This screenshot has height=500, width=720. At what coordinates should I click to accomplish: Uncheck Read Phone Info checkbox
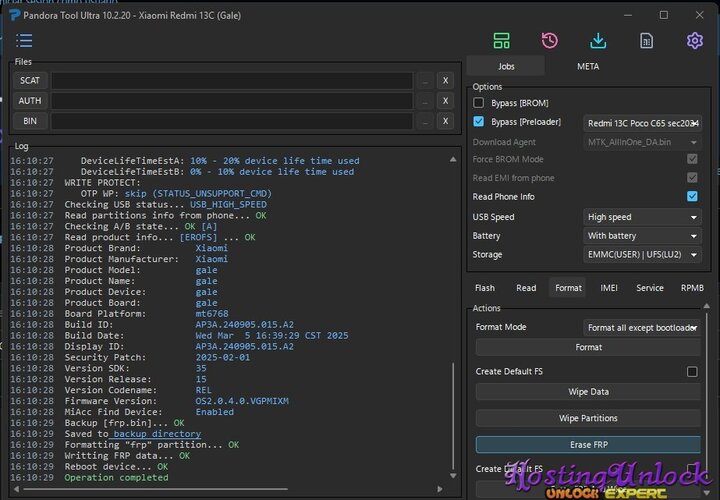pos(692,197)
